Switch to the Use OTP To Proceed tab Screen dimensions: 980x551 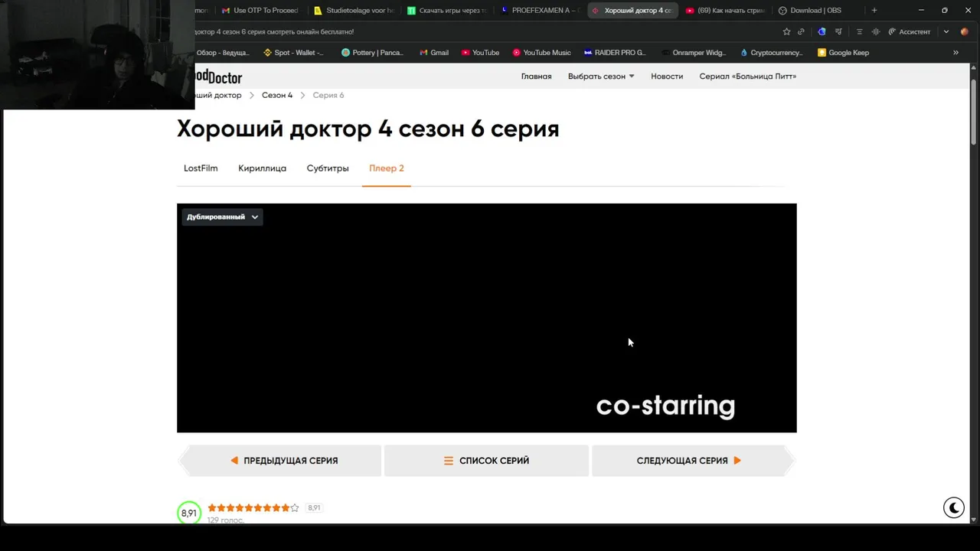[260, 10]
